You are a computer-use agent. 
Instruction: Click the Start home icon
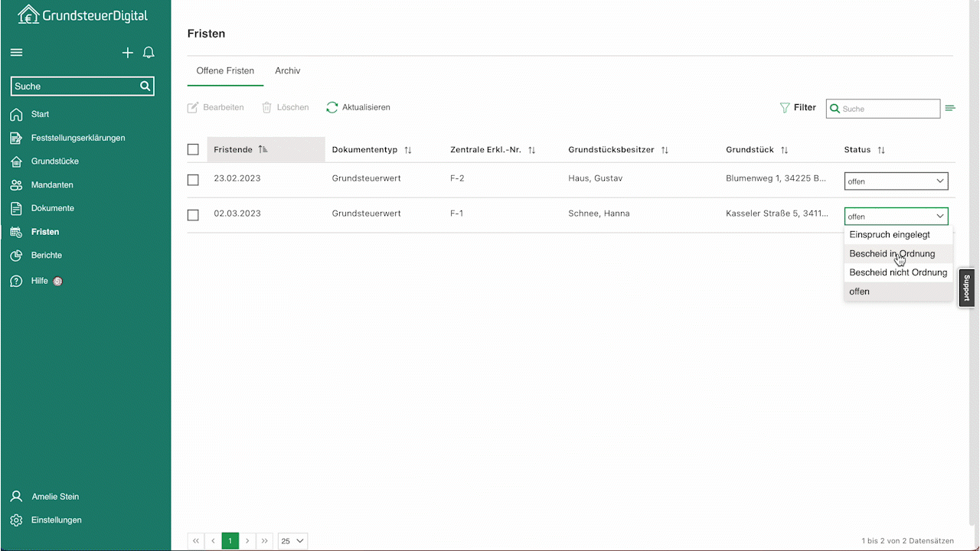coord(16,115)
